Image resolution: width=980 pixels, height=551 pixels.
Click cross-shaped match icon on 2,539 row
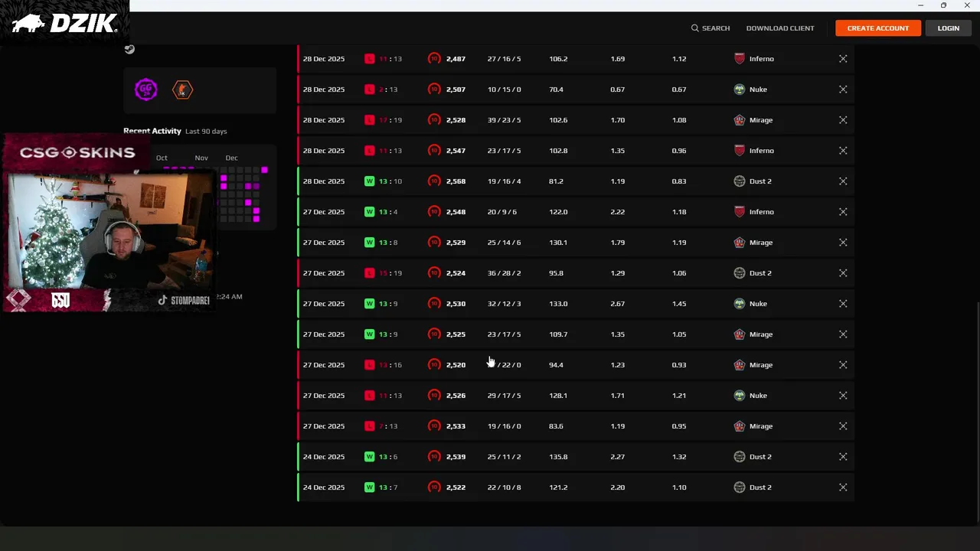coord(843,457)
